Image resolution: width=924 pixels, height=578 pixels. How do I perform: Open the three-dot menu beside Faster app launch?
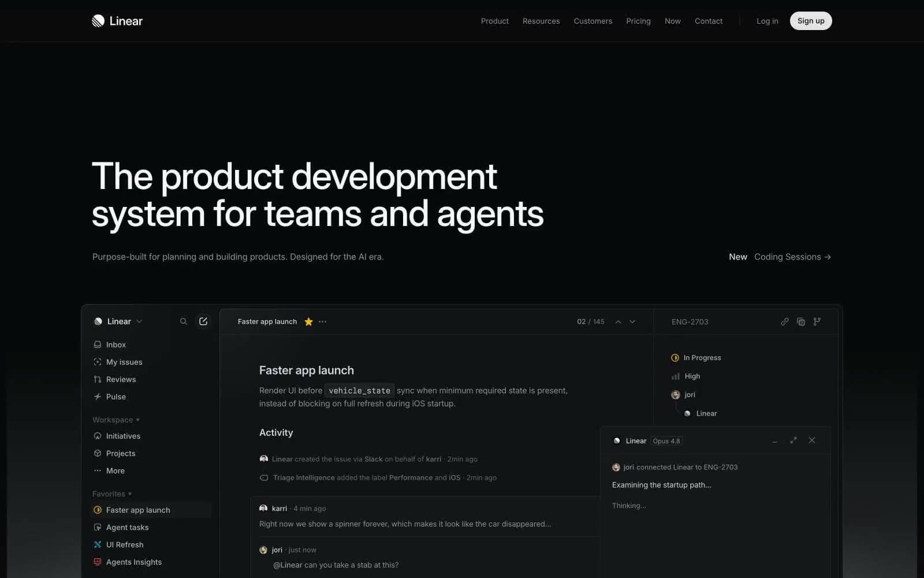323,322
